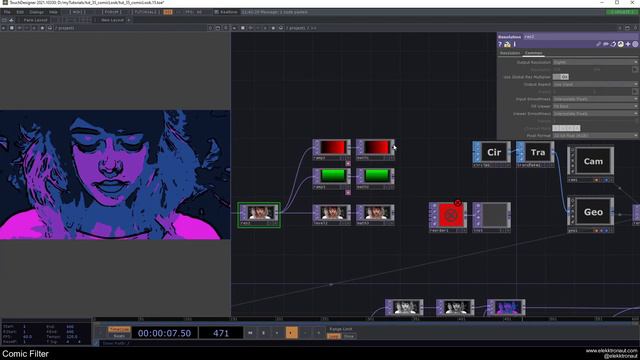640x360 pixels.
Task: Select the green-outlined res2 node thumbnail
Action: click(x=259, y=215)
